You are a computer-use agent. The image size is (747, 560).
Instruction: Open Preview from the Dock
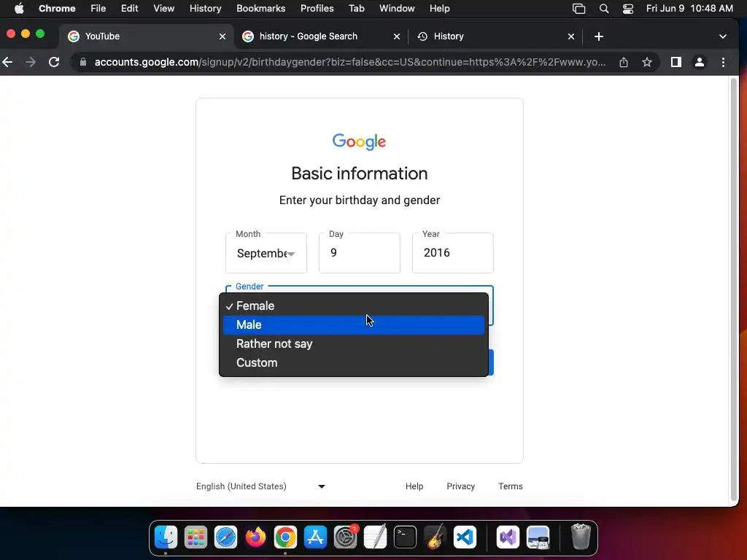tap(538, 537)
